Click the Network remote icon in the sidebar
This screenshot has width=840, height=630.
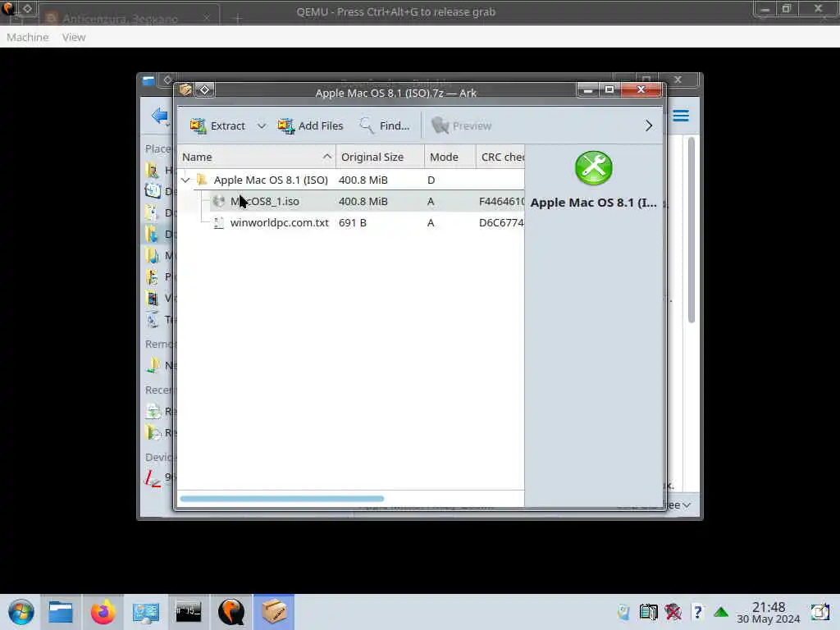(153, 365)
